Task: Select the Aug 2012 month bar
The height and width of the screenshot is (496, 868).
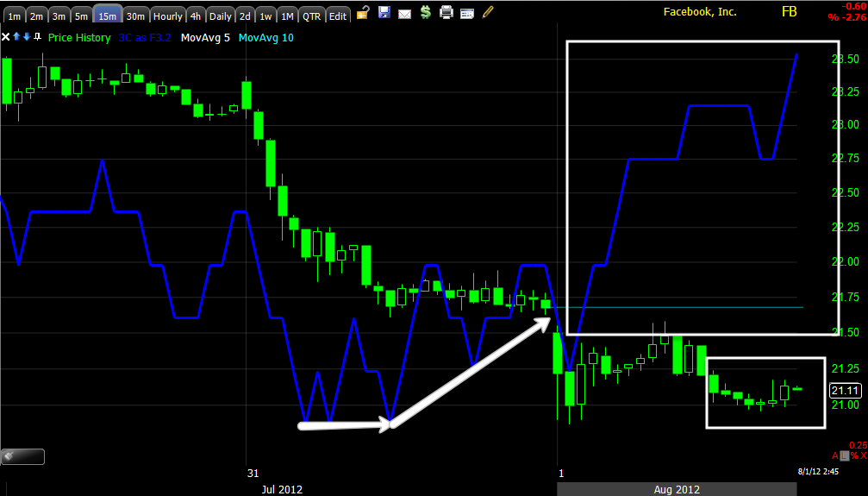Action: (x=677, y=489)
